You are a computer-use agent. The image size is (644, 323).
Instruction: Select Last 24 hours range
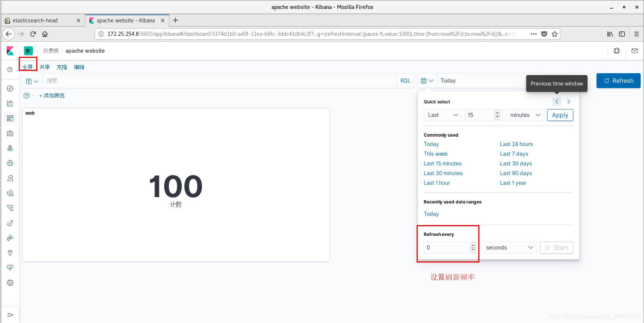point(516,144)
